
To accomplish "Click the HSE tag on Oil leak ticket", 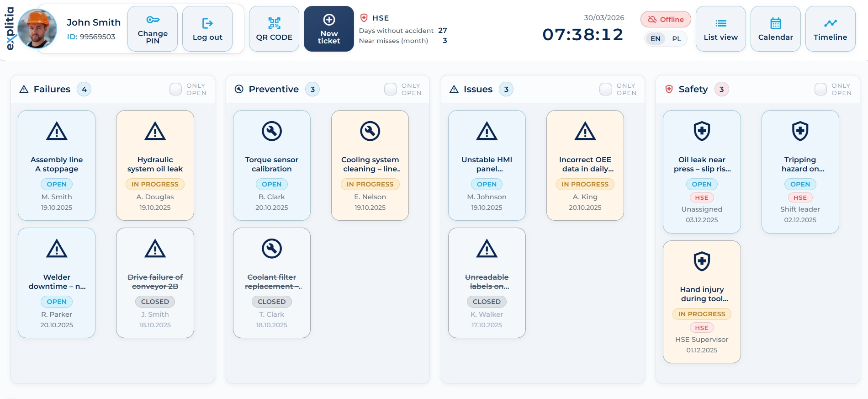I will click(702, 197).
